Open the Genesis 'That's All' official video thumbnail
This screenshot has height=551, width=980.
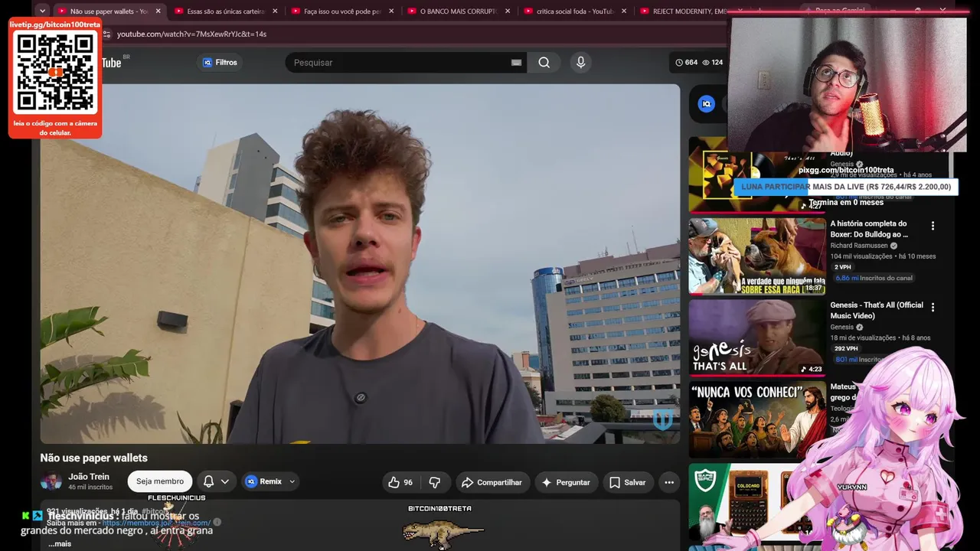[x=757, y=337]
